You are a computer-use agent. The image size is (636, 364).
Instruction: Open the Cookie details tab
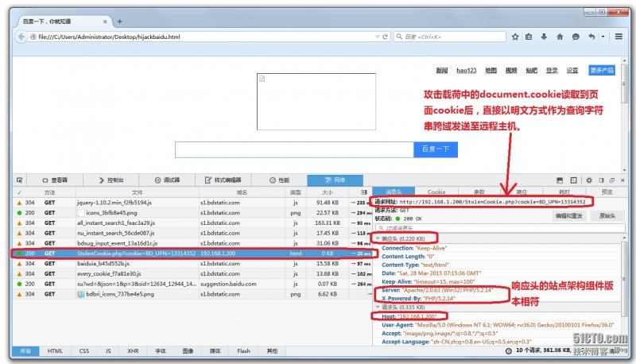(436, 192)
